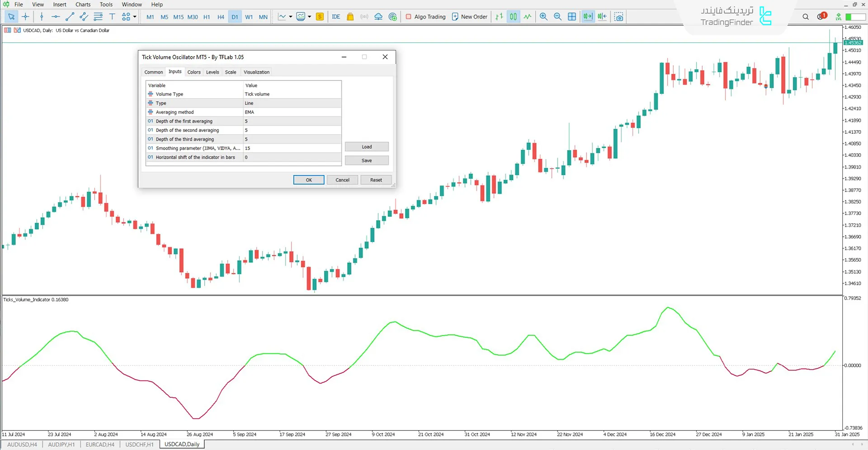Zoom in on the chart
Screen dimensions: 868x450
click(543, 17)
